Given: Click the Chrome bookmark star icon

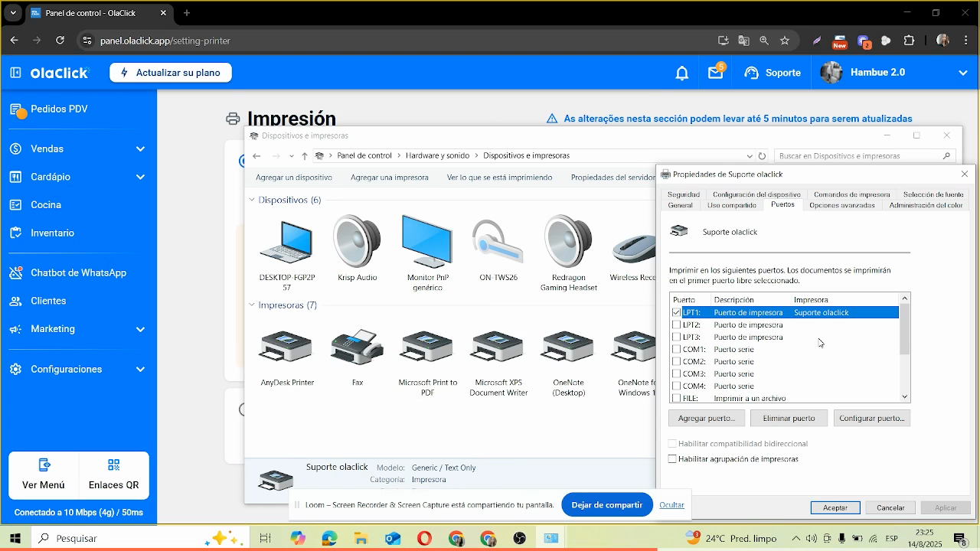Looking at the screenshot, I should [785, 41].
